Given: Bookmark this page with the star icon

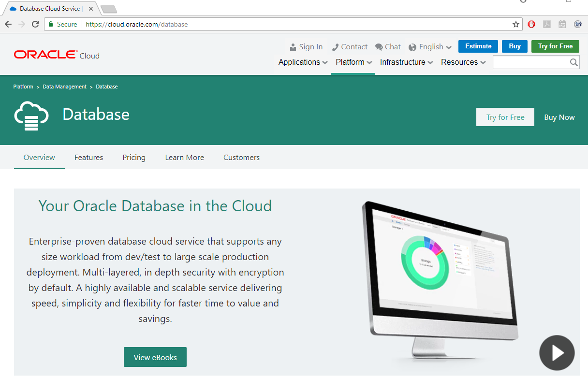Looking at the screenshot, I should click(516, 24).
